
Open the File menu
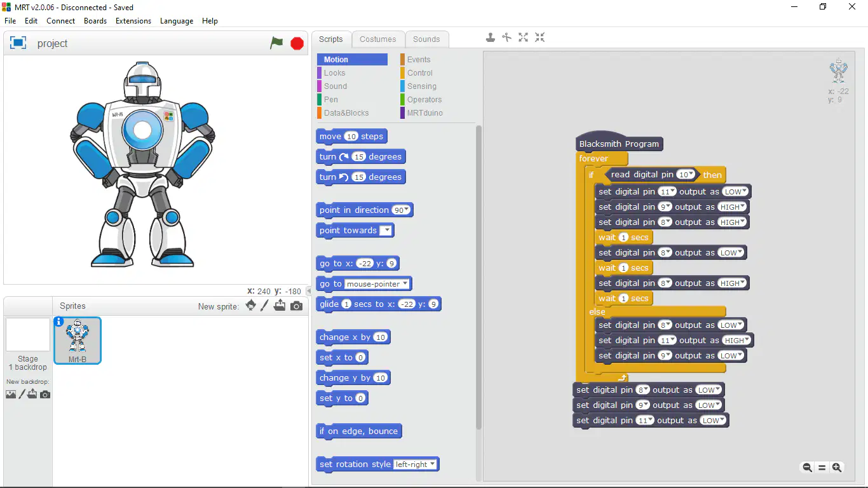click(10, 21)
